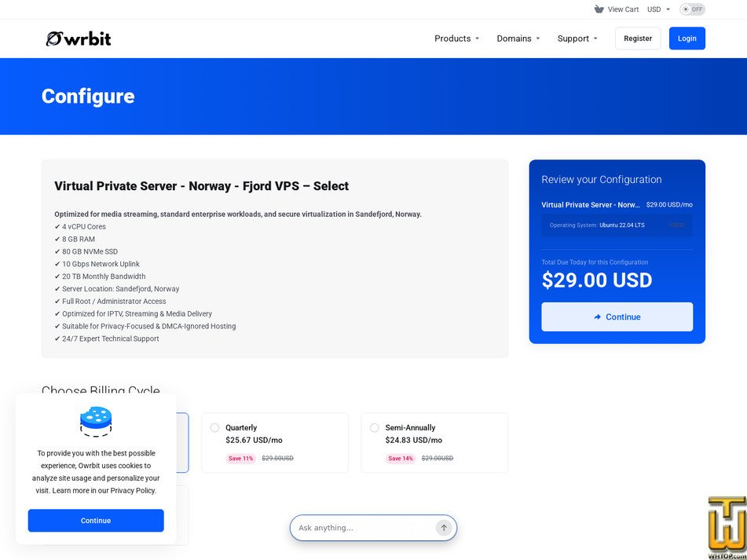Click the send arrow in the chat box
This screenshot has height=560, width=747.
click(x=444, y=528)
